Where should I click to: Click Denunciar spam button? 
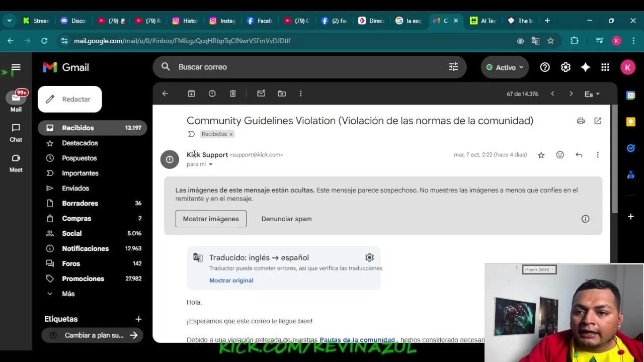(x=286, y=219)
